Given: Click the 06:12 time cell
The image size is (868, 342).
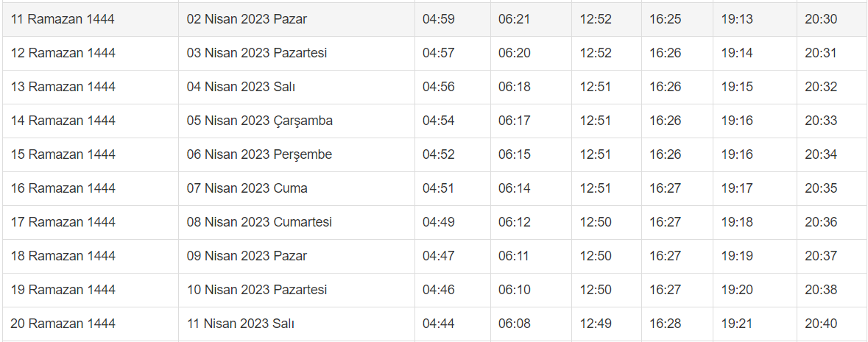Looking at the screenshot, I should coord(514,222).
